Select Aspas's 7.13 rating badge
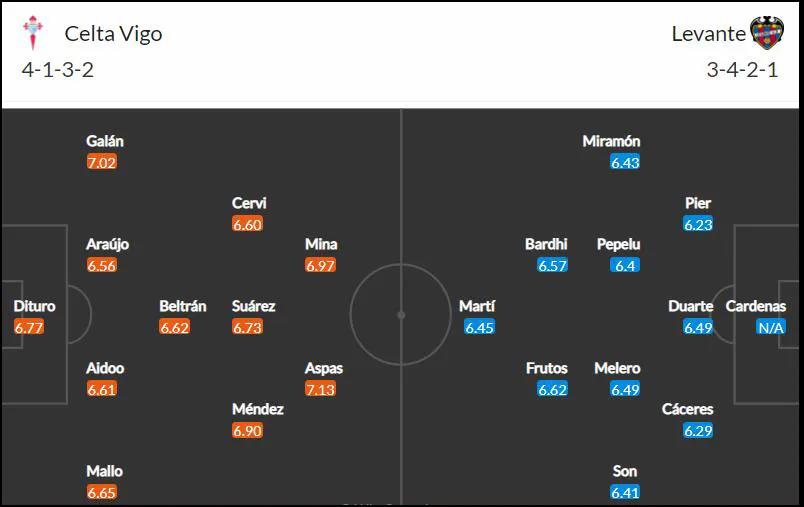The image size is (804, 507). click(320, 389)
